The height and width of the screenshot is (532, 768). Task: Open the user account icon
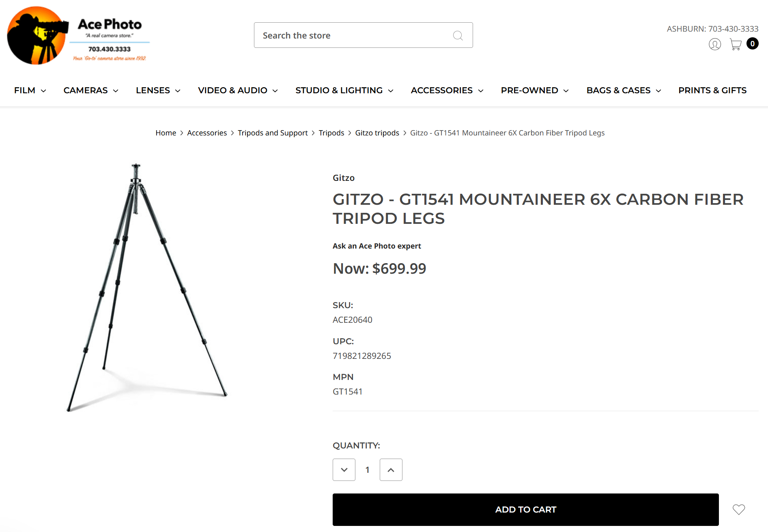click(x=714, y=44)
